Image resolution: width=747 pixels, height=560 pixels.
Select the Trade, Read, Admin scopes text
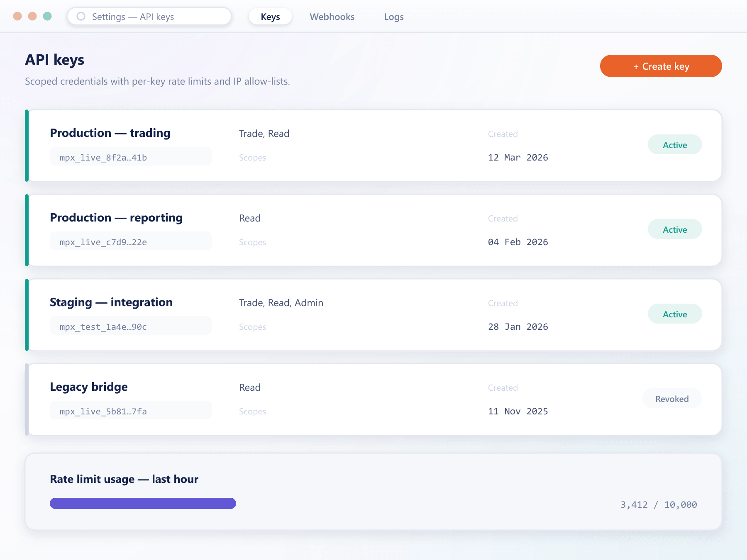[x=281, y=303]
